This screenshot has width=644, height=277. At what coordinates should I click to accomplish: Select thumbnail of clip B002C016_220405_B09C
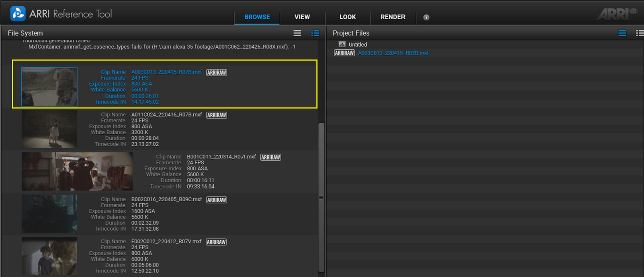click(49, 214)
